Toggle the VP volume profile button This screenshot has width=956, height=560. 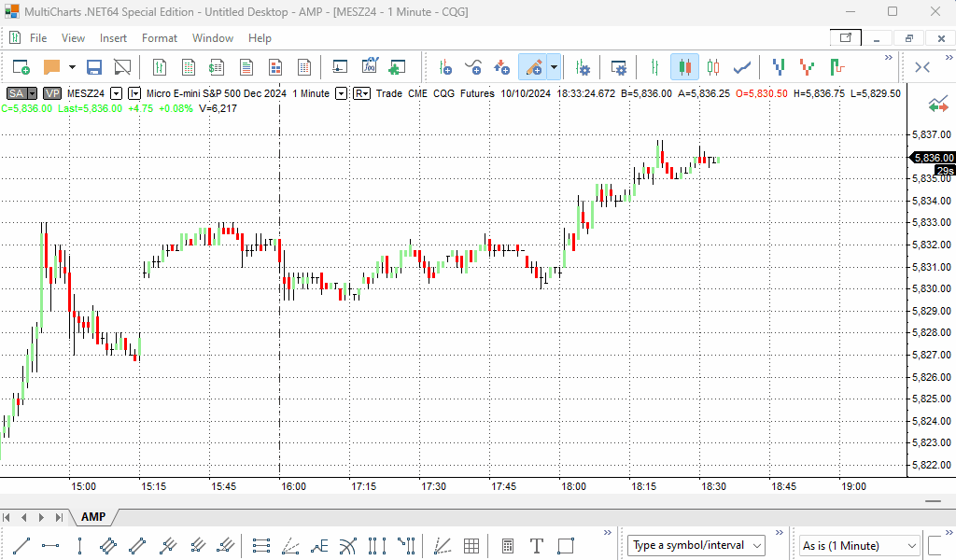[x=52, y=93]
